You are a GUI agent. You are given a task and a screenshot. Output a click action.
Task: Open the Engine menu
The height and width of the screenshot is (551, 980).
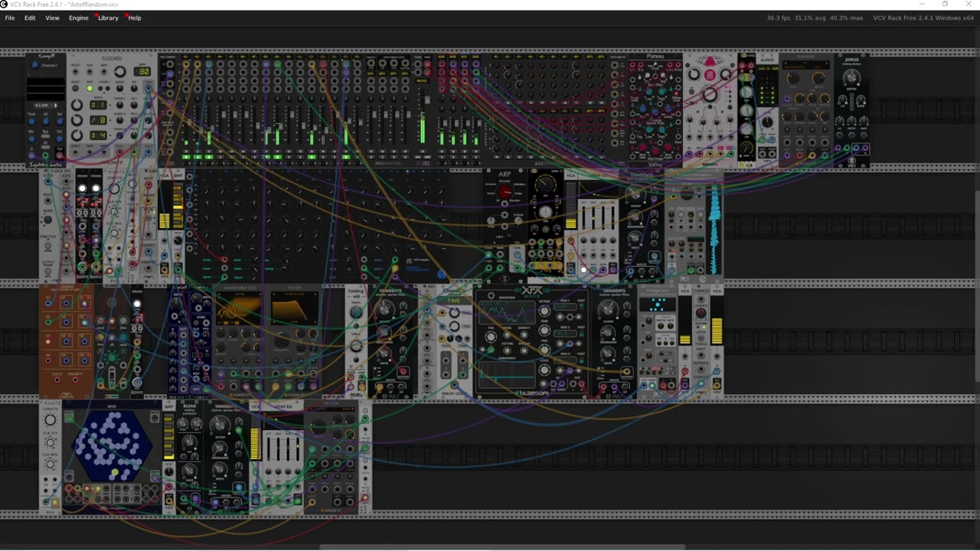click(x=79, y=18)
